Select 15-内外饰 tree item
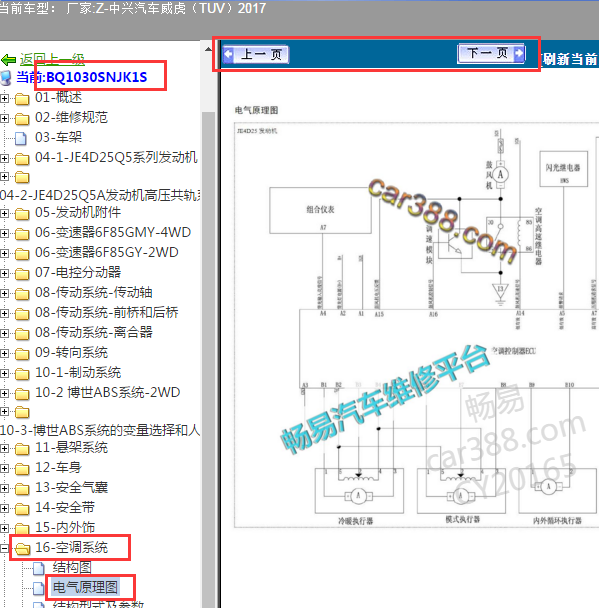599x608 pixels. click(x=65, y=527)
